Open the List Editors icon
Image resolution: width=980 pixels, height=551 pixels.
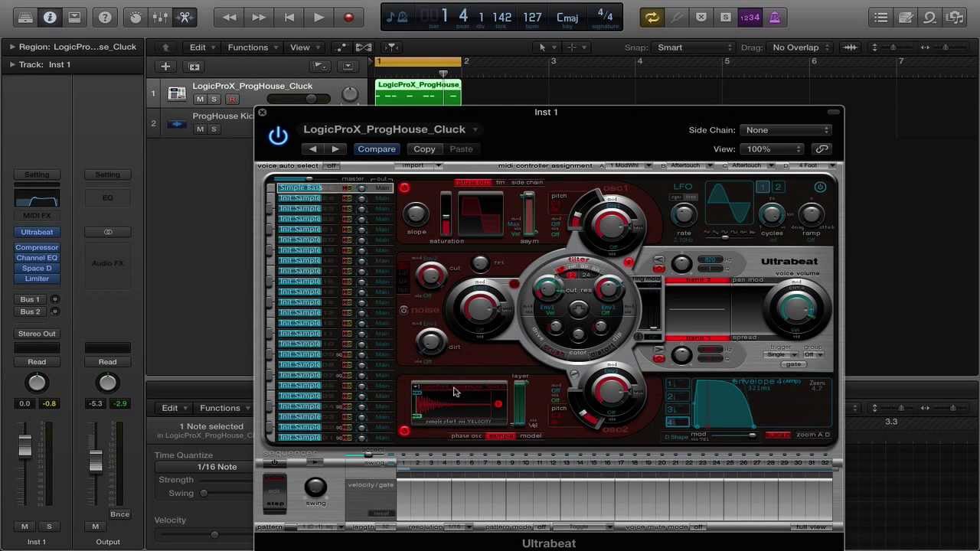[x=881, y=17]
